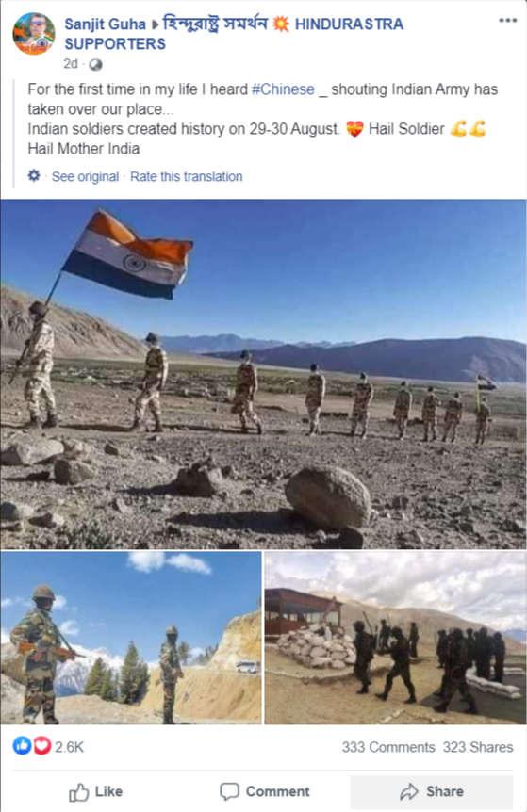Viewport: 527px width, 812px height.
Task: Open the HINDURASTRA SUPPORTERS group link
Action: pos(234,34)
